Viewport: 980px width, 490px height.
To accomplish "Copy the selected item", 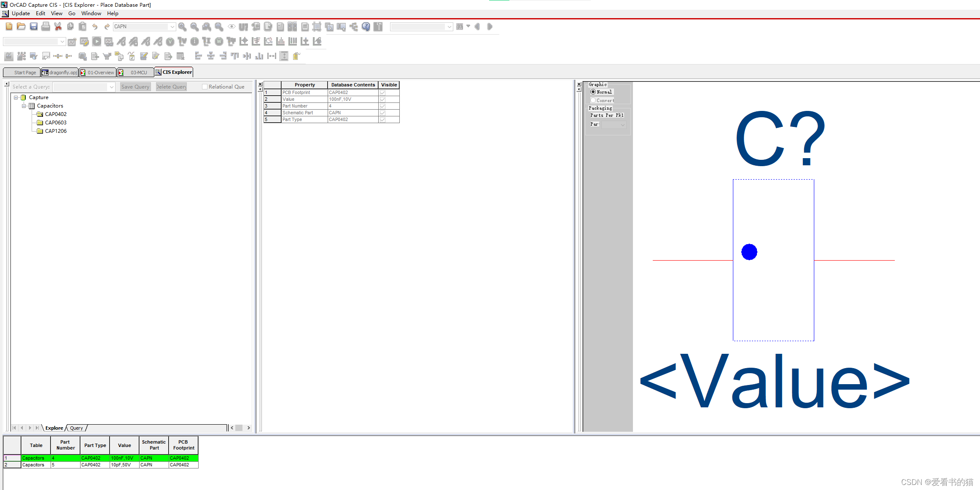I will 70,26.
